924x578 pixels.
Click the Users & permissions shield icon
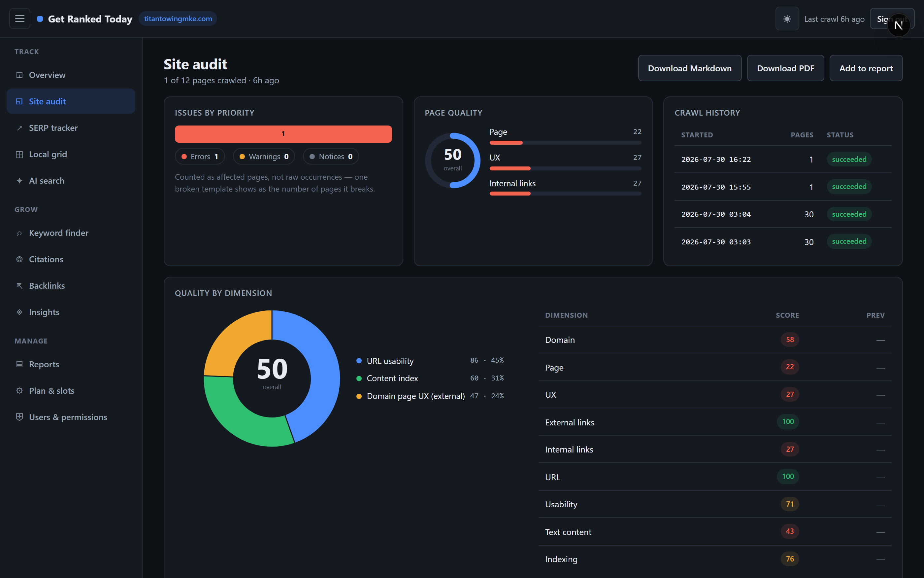coord(19,417)
